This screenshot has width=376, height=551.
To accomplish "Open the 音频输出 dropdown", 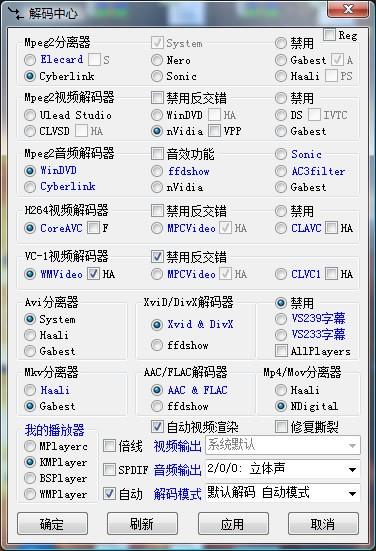I will [x=283, y=469].
